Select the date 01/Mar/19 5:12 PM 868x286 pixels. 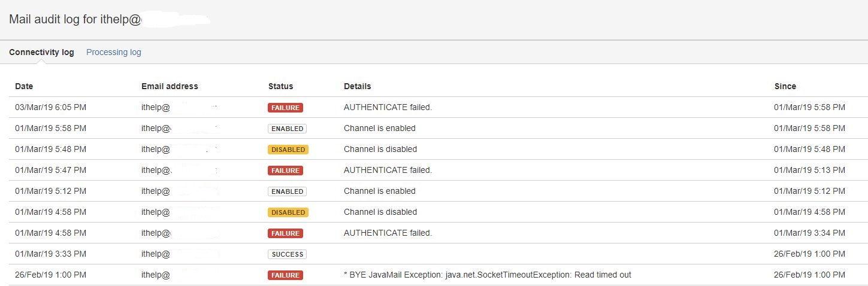[x=50, y=191]
